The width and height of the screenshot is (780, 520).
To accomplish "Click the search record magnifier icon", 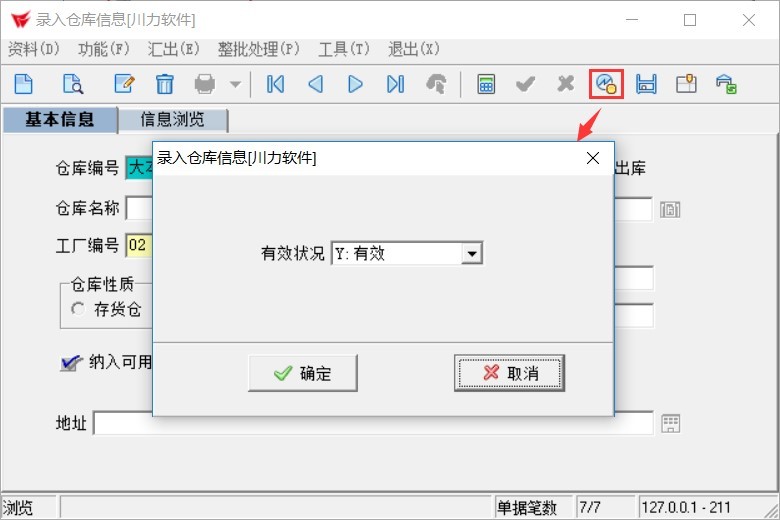I will [72, 84].
